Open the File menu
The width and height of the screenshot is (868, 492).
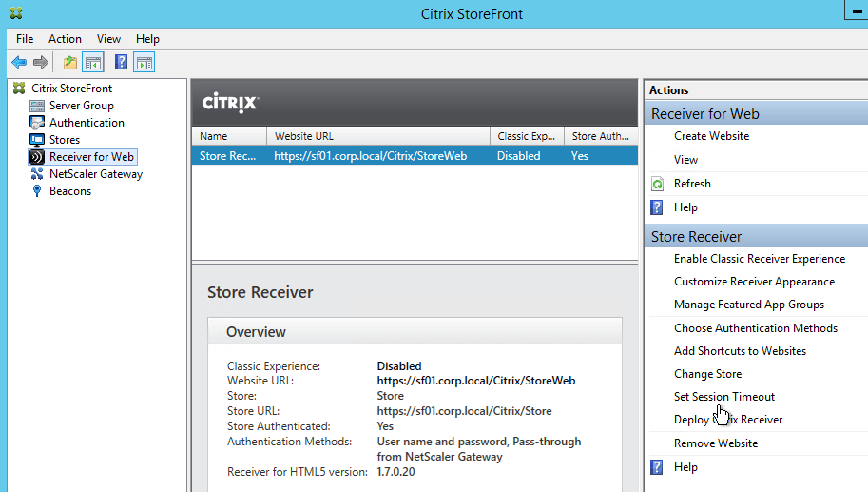(25, 39)
